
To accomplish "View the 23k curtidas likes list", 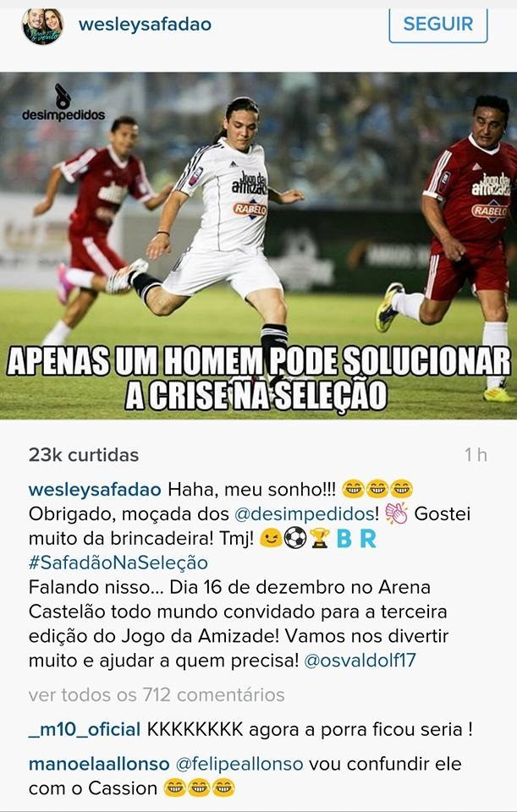I will pyautogui.click(x=84, y=455).
